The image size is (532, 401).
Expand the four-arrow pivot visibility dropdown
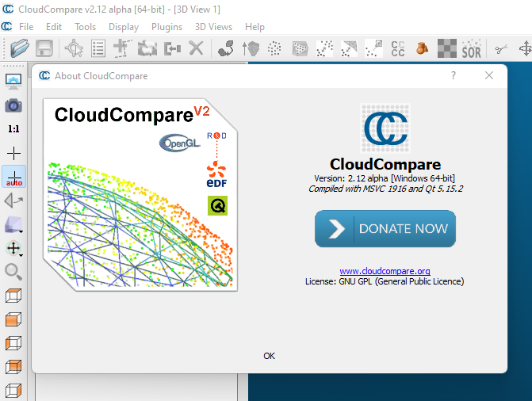click(x=14, y=249)
